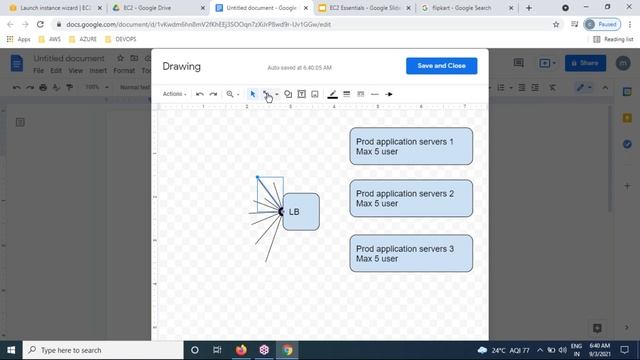Viewport: 640px width, 360px height.
Task: Click the clear formatting icon
Action: tap(552, 88)
